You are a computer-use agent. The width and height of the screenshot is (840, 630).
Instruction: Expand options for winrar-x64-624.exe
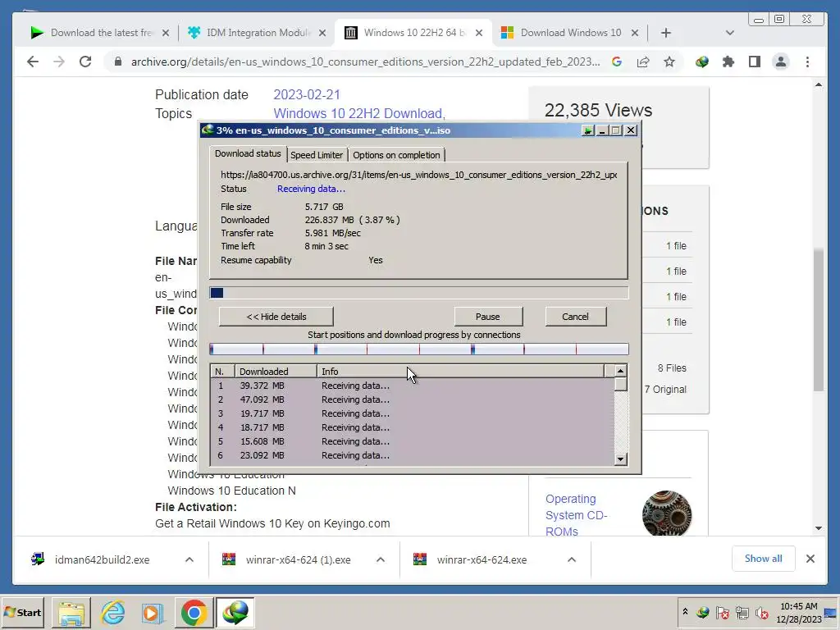[x=572, y=559]
